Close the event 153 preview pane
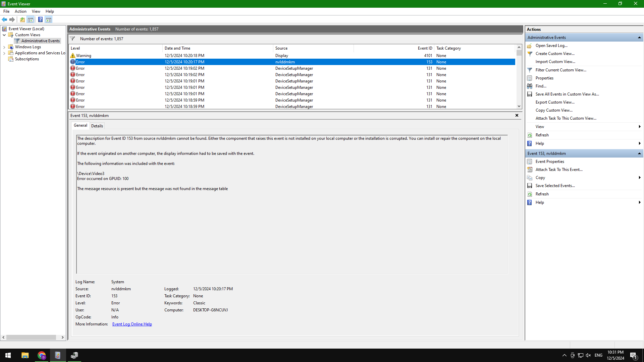 517,115
